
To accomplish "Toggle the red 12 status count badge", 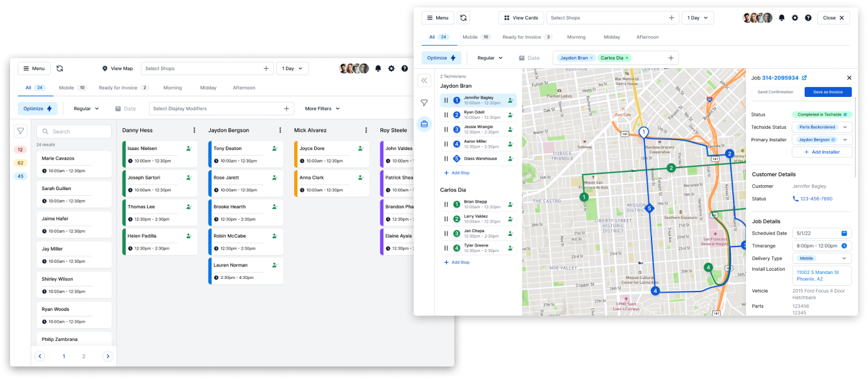I will point(21,150).
